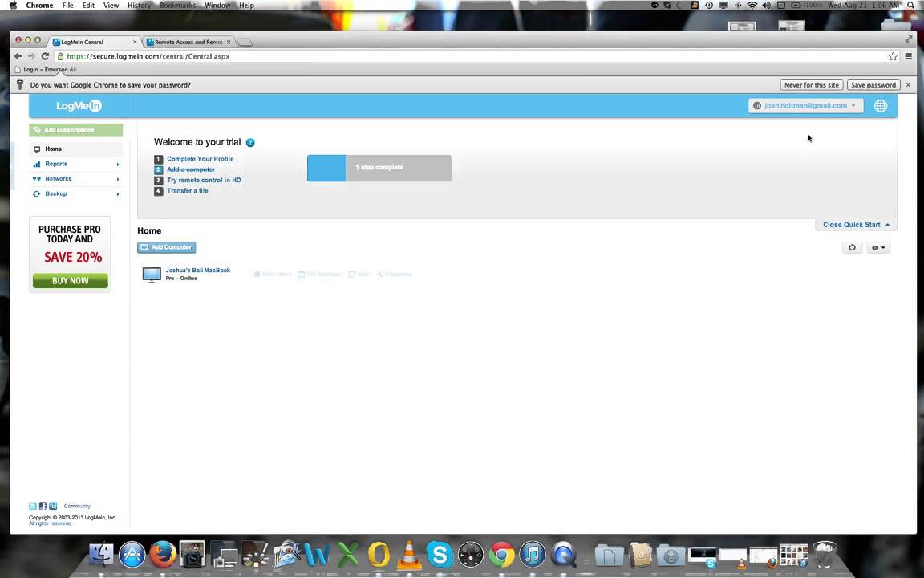Open VLC cone icon in dock

click(x=408, y=555)
